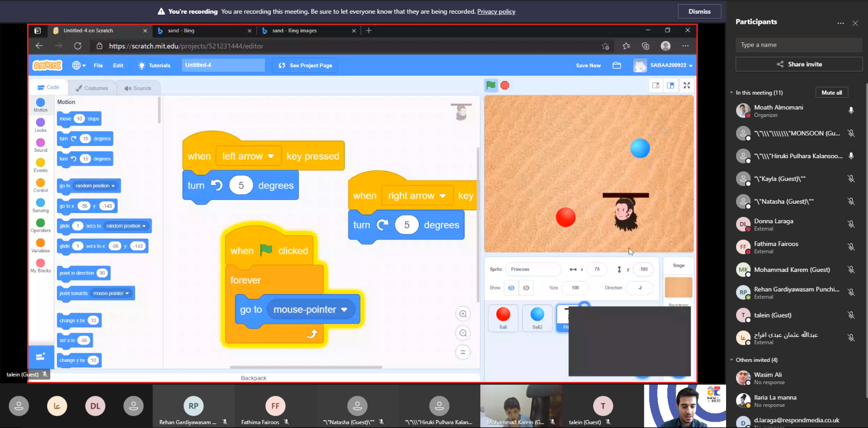
Task: Select the Motion blocks category
Action: tap(41, 105)
